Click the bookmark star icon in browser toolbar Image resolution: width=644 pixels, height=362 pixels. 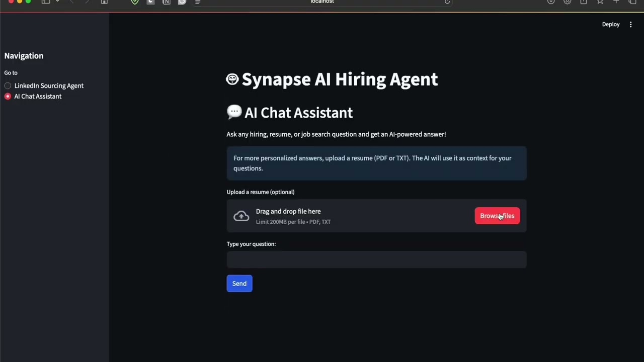[x=600, y=2]
